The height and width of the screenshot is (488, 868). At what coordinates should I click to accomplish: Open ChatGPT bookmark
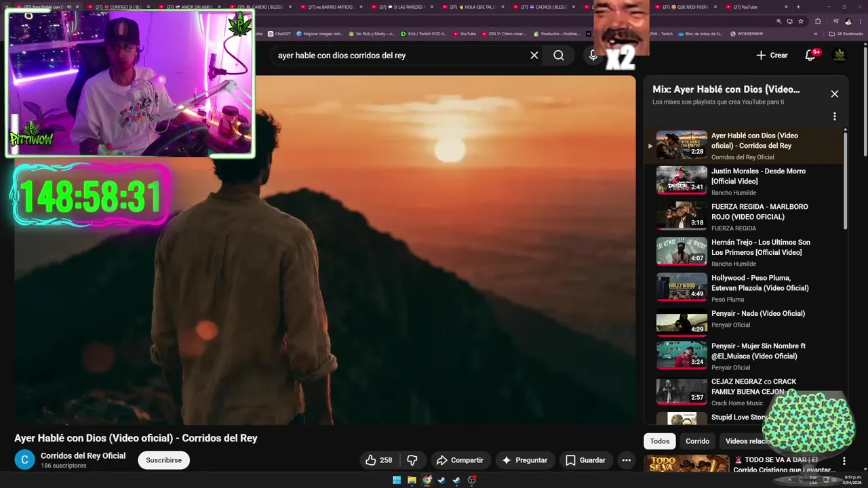click(x=279, y=33)
